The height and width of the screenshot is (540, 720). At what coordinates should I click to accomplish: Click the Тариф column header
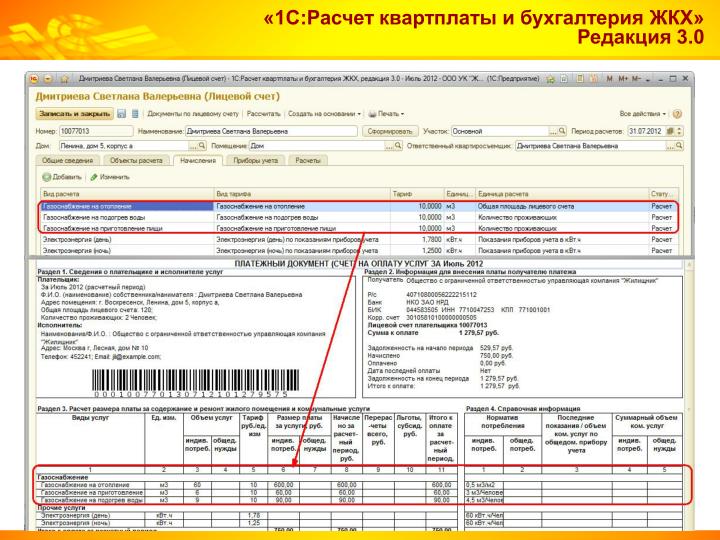coord(417,194)
